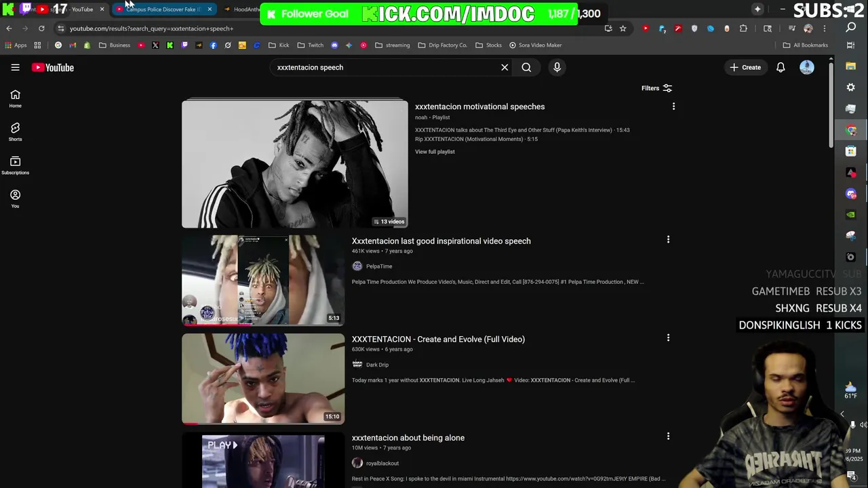Screen dimensions: 868x488
Task: Open YouTube notifications bell
Action: click(781, 67)
